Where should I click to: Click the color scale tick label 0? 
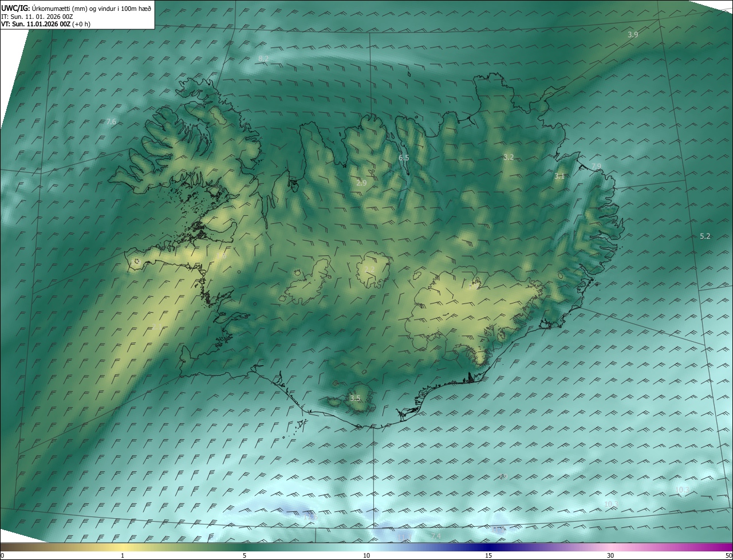pos(2,555)
